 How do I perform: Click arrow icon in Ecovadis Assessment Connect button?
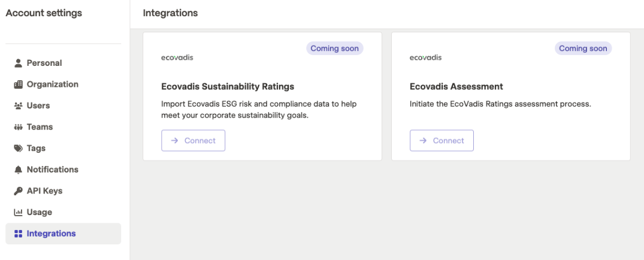coord(423,140)
